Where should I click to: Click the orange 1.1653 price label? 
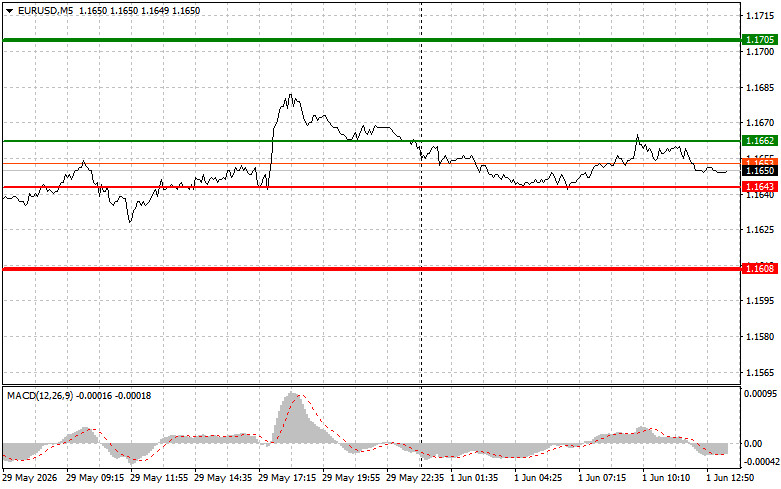point(759,162)
